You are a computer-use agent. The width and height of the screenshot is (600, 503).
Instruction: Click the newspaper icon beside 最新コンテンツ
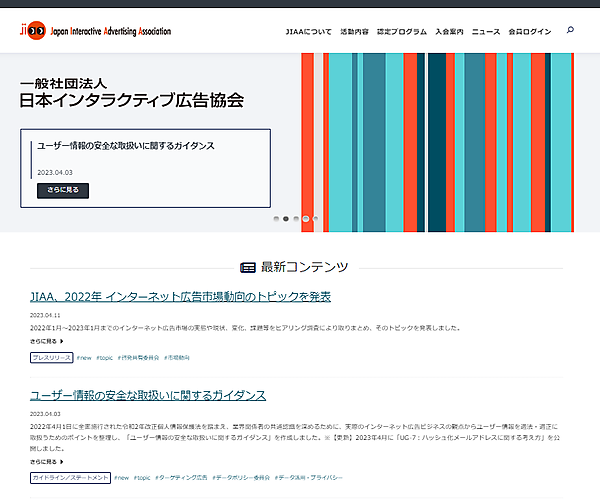click(248, 267)
